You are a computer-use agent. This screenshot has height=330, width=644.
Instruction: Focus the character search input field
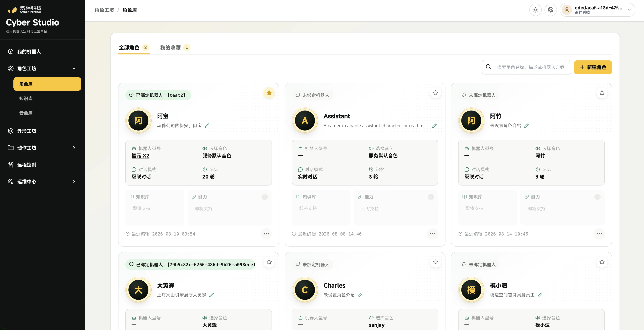pyautogui.click(x=526, y=67)
